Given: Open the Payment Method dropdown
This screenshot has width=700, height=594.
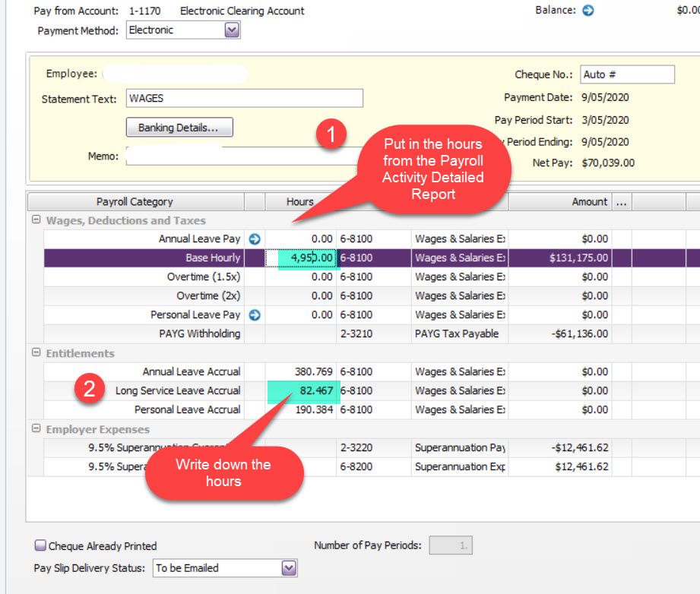Looking at the screenshot, I should [232, 30].
